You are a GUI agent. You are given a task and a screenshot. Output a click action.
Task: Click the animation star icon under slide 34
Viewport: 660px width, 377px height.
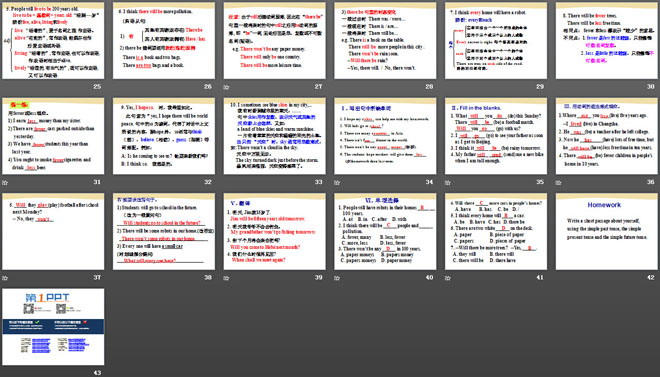(x=338, y=183)
